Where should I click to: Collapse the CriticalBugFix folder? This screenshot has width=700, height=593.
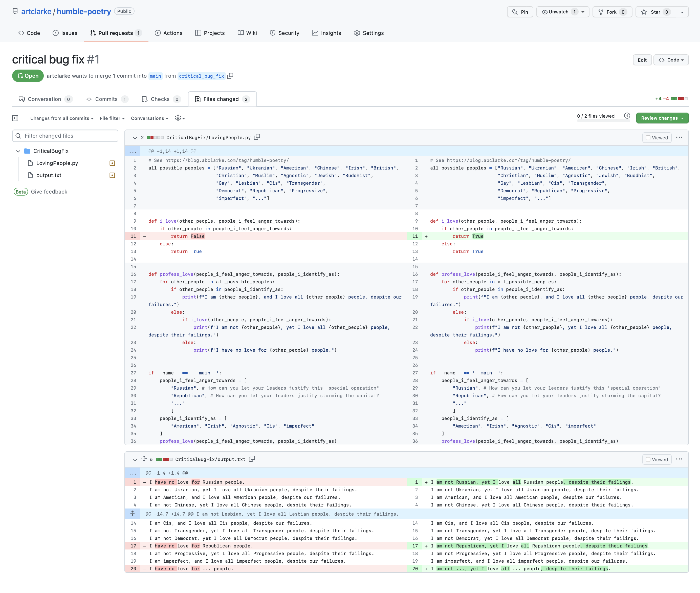click(18, 151)
